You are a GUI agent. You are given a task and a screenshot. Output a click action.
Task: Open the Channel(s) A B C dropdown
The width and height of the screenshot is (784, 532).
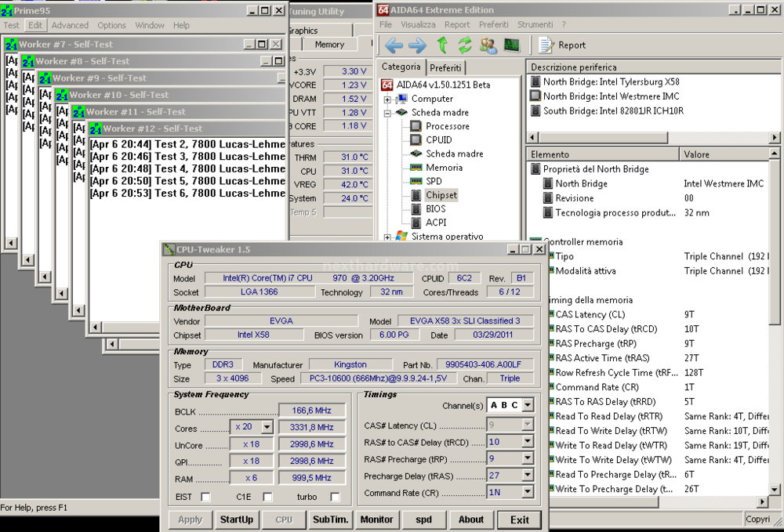[x=528, y=405]
